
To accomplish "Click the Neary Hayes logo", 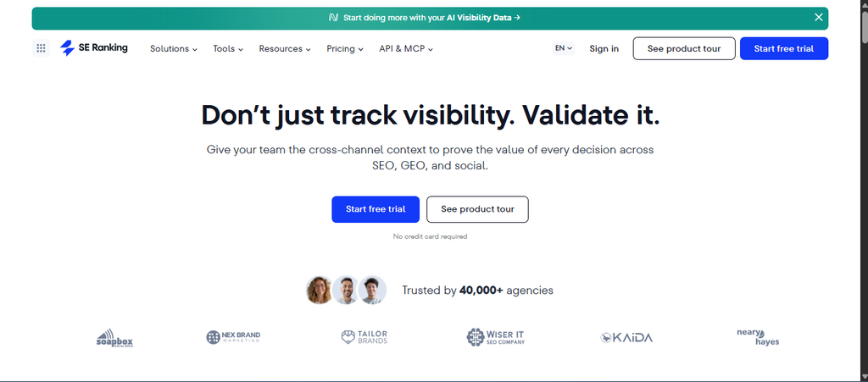I will point(758,337).
